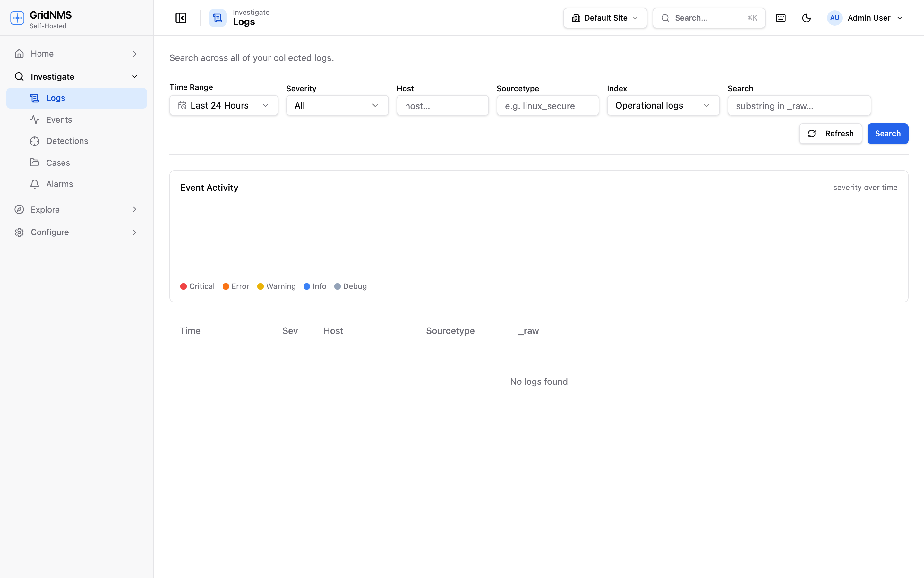Viewport: 924px width, 578px height.
Task: Click the Logs page header icon
Action: tap(217, 18)
